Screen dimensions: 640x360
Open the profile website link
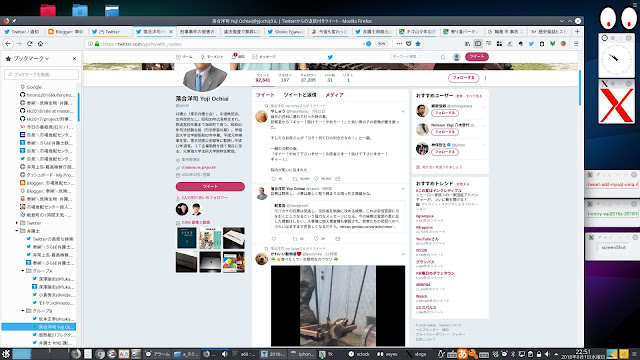coord(199,167)
